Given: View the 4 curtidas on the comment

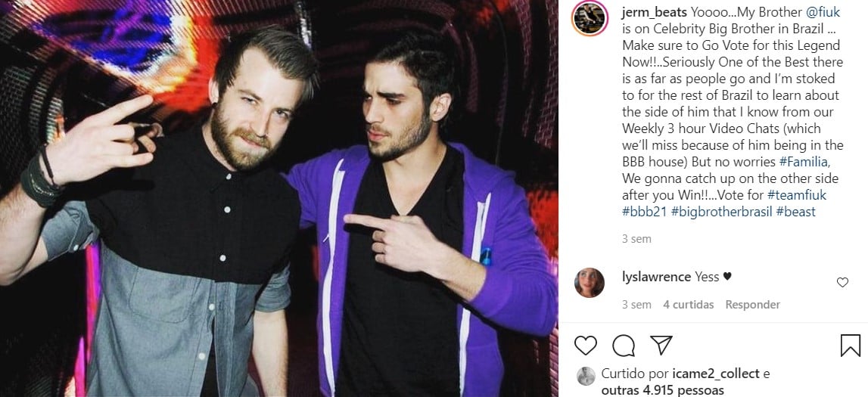Looking at the screenshot, I should click(689, 305).
